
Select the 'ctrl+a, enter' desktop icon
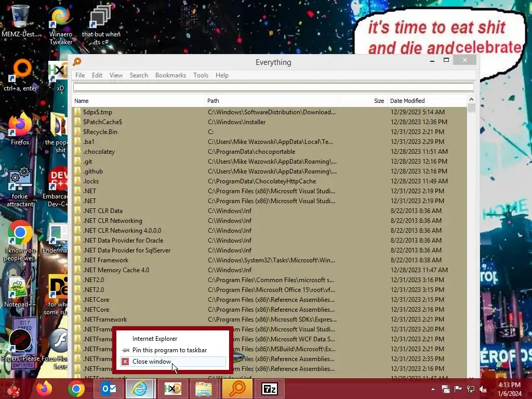(x=20, y=75)
